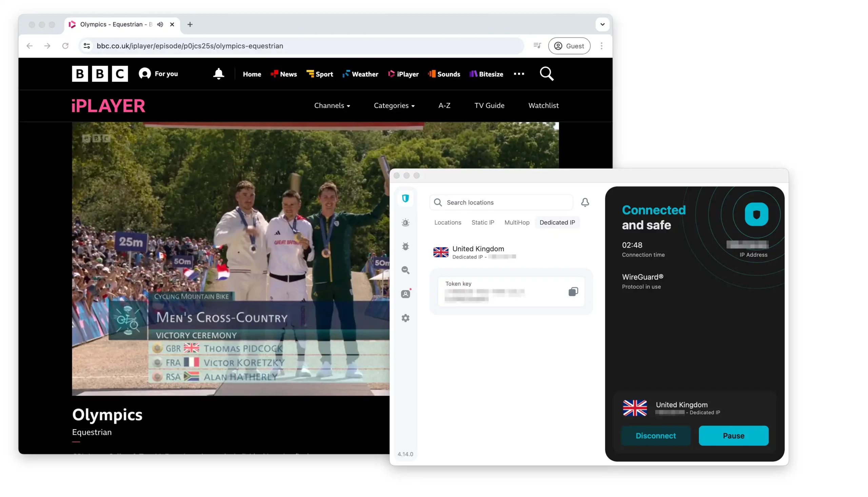The width and height of the screenshot is (868, 497).
Task: Go to BBC Bitesize
Action: [487, 74]
